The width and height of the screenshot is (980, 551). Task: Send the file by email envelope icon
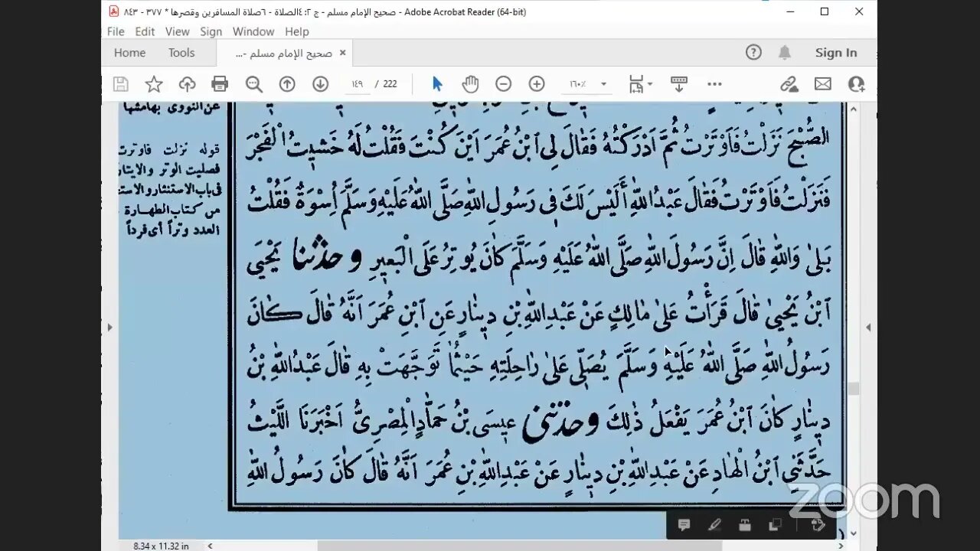point(823,84)
